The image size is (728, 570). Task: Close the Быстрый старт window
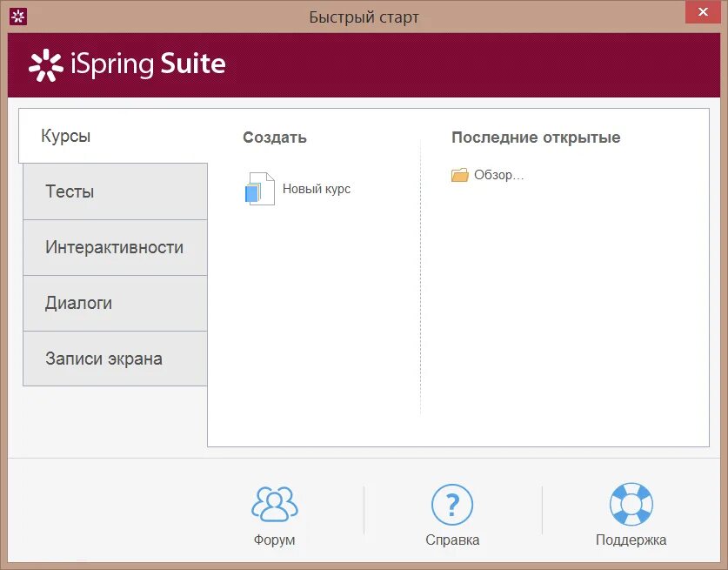[x=703, y=12]
